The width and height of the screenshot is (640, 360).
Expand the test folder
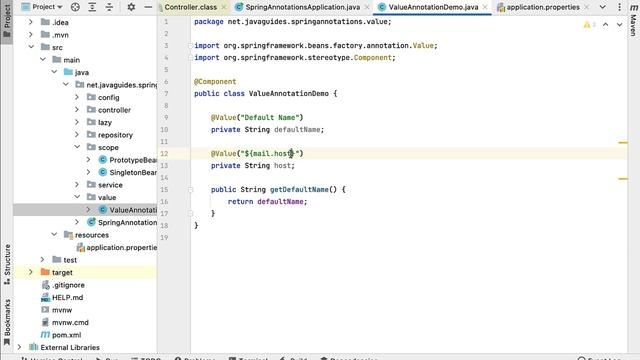click(42, 260)
